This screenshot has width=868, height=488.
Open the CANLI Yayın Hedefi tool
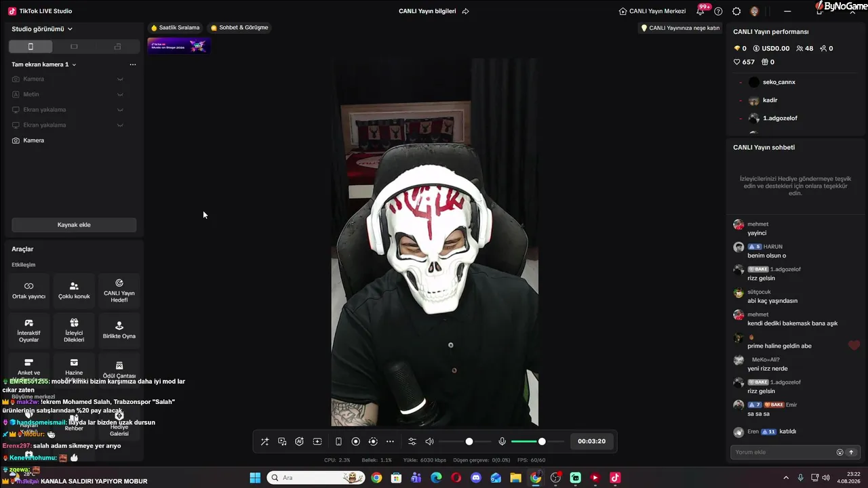tap(119, 291)
